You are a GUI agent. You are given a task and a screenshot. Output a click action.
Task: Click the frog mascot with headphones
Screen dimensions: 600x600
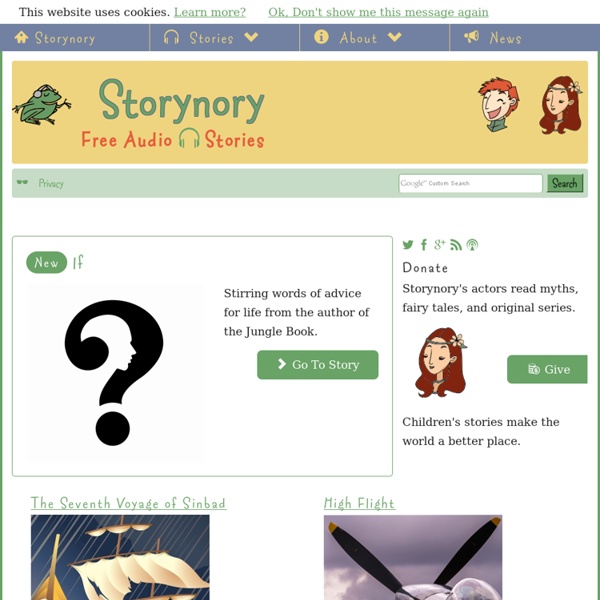tap(42, 105)
